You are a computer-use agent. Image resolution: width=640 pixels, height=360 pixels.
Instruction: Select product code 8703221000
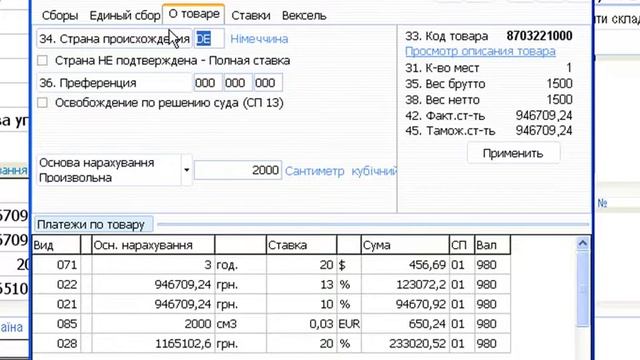(539, 36)
